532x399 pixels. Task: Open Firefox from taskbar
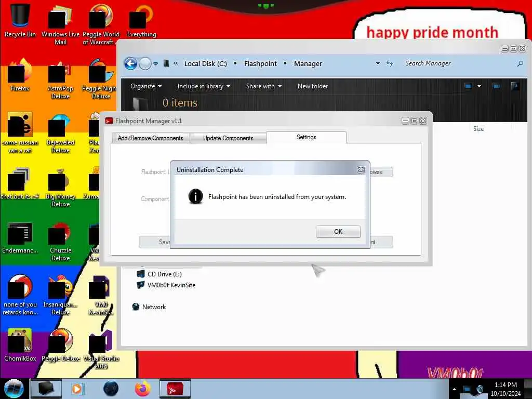[x=143, y=389]
